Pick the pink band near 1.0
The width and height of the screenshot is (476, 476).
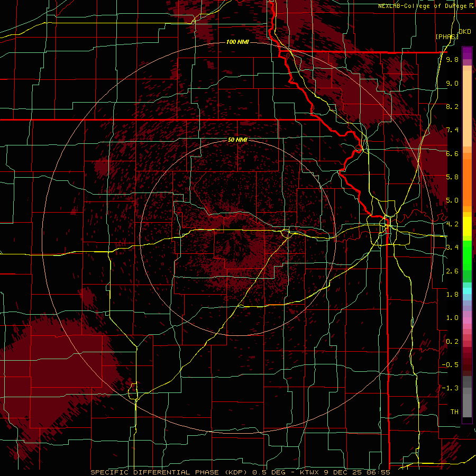coord(467,321)
